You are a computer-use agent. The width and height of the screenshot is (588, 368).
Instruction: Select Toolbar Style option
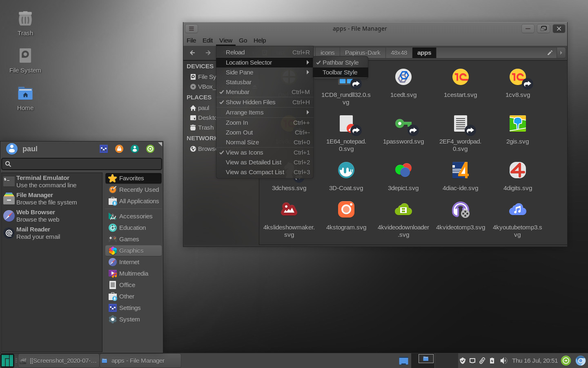(x=341, y=72)
